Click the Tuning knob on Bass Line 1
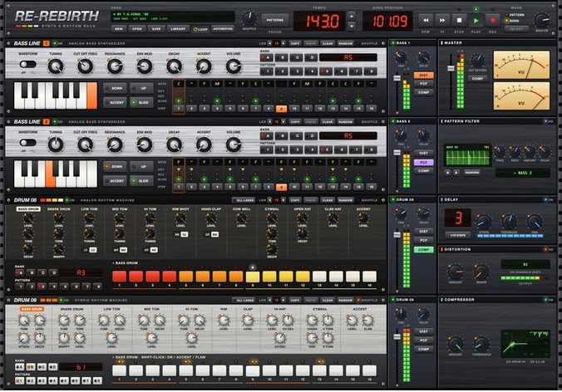562x392 pixels. tap(56, 66)
